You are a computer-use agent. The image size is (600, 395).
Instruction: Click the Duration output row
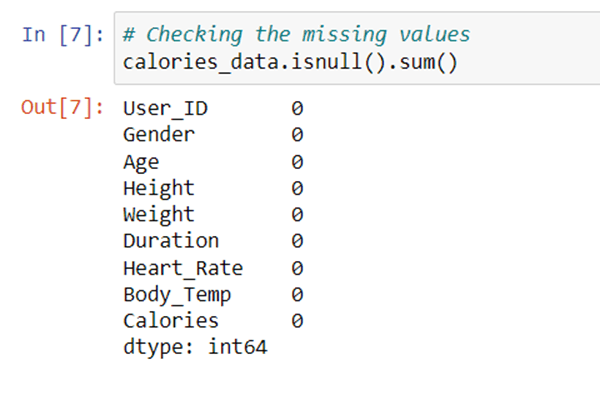[213, 241]
